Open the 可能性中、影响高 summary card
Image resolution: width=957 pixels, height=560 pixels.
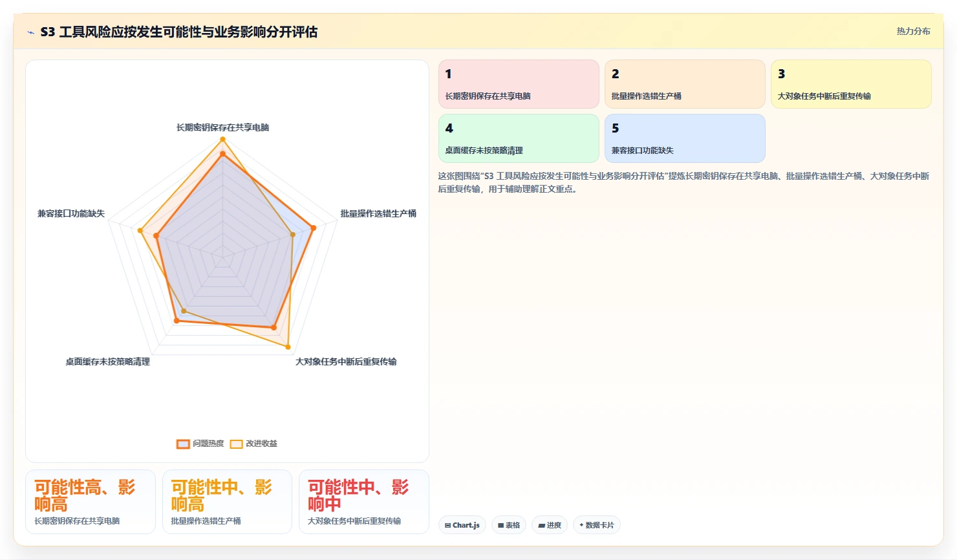point(227,502)
